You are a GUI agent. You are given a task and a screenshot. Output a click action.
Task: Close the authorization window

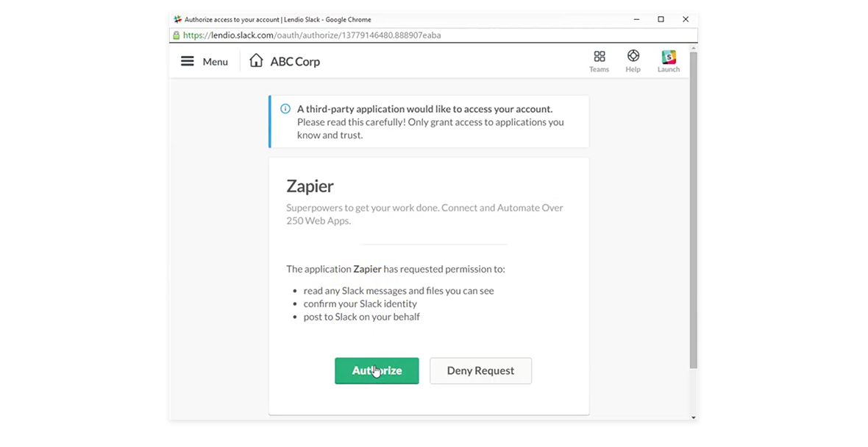(x=686, y=19)
